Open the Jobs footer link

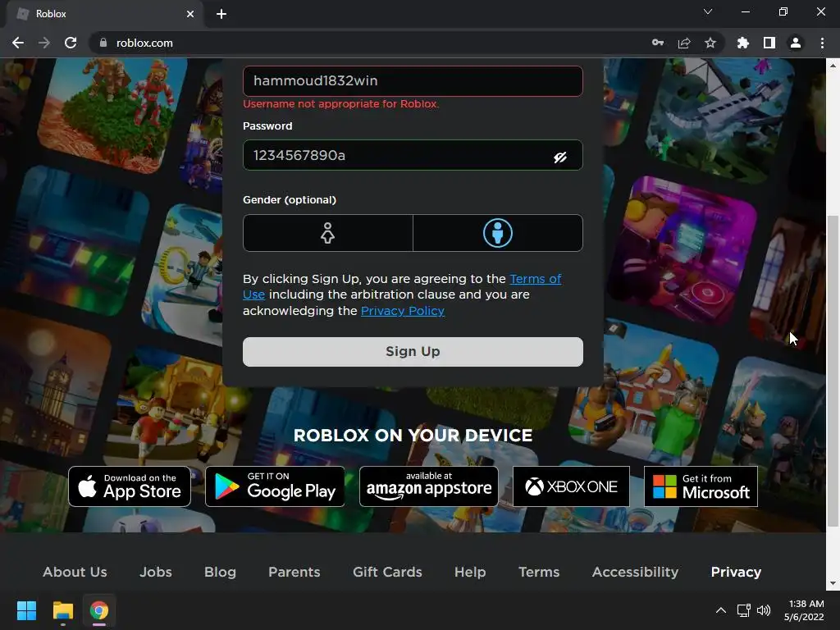coord(156,572)
